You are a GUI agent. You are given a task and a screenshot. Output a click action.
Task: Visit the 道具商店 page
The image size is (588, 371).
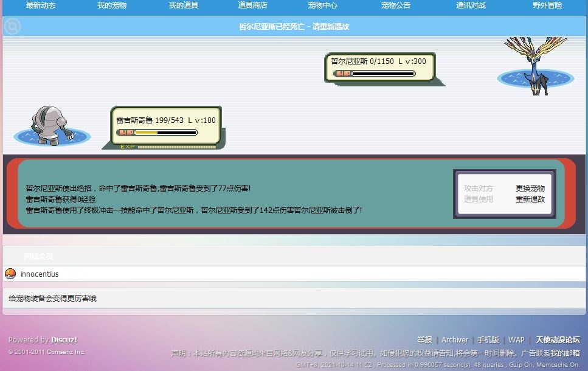click(252, 5)
